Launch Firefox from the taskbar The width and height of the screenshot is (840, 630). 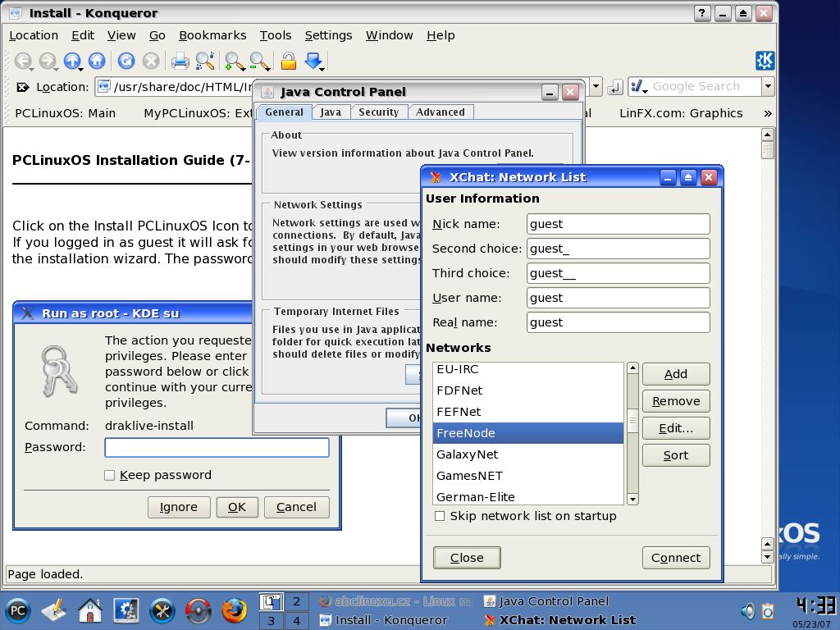tap(234, 610)
